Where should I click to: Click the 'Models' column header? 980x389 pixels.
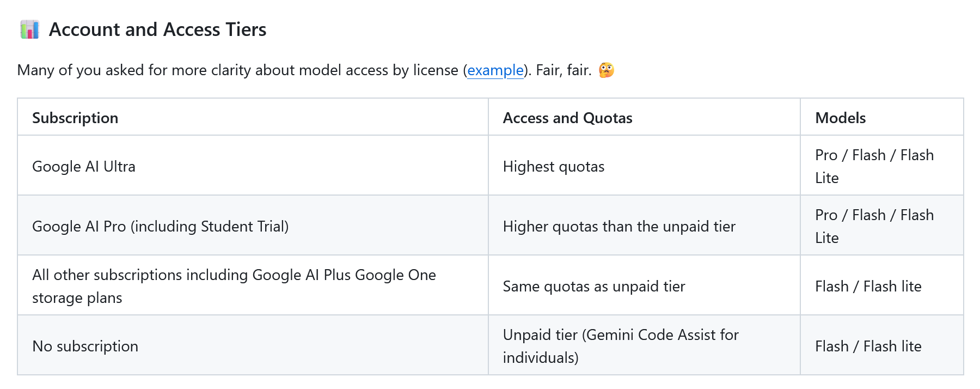[840, 118]
